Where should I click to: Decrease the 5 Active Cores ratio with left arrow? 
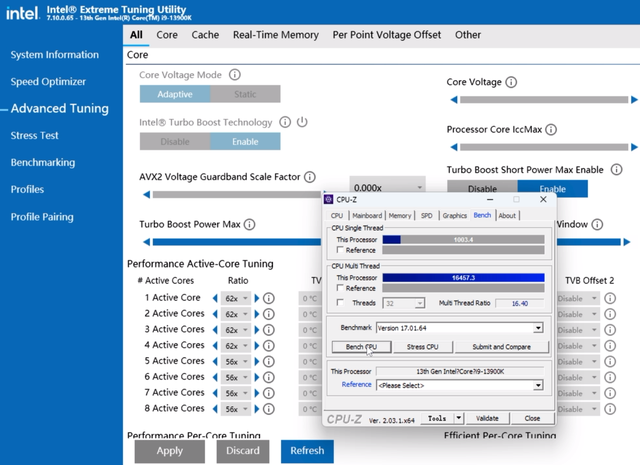click(x=215, y=361)
